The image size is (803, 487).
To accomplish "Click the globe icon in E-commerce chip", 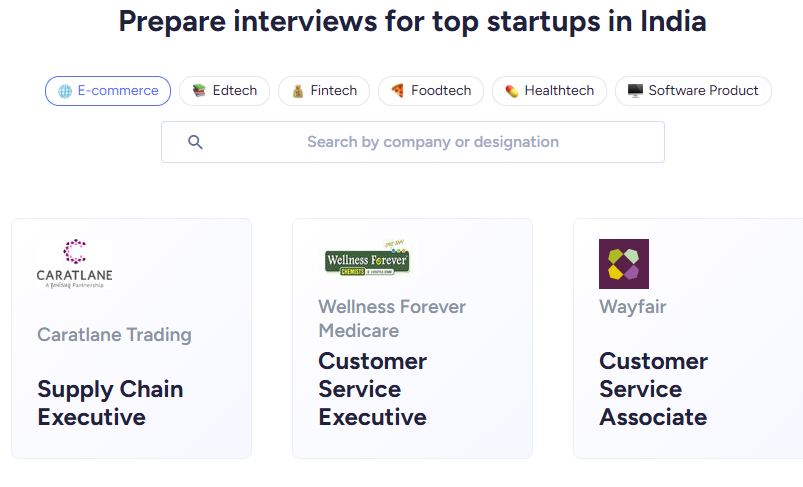I will [x=65, y=91].
